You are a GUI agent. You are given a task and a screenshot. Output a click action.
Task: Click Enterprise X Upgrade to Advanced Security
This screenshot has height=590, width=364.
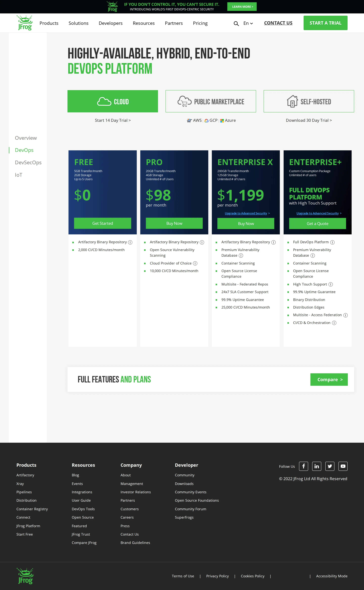point(247,213)
